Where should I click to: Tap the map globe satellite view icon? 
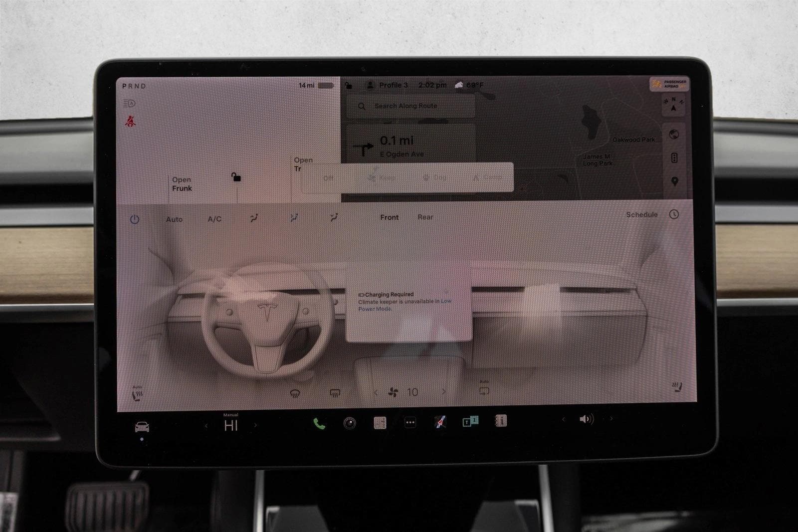click(x=674, y=135)
